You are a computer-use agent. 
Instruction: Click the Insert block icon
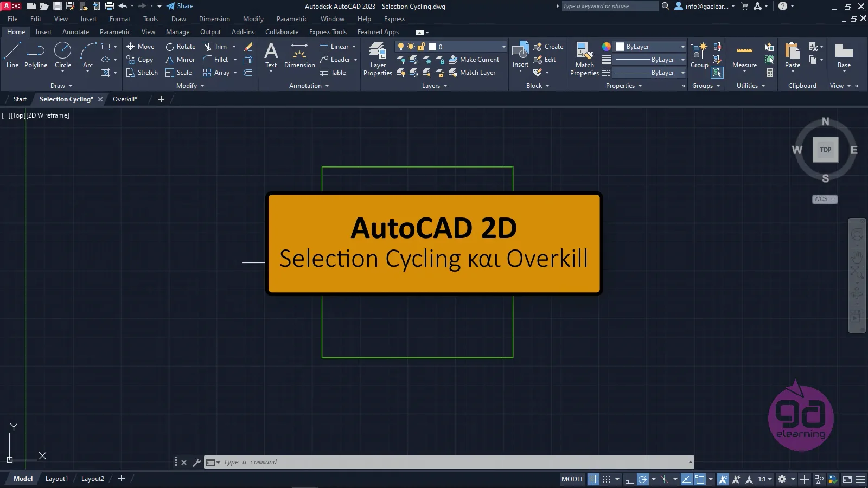pyautogui.click(x=520, y=54)
